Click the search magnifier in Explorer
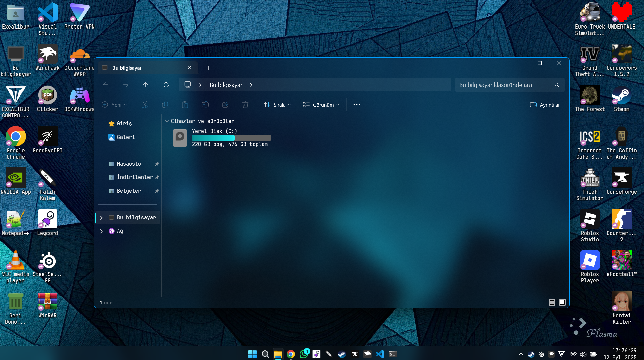644x360 pixels. tap(557, 85)
